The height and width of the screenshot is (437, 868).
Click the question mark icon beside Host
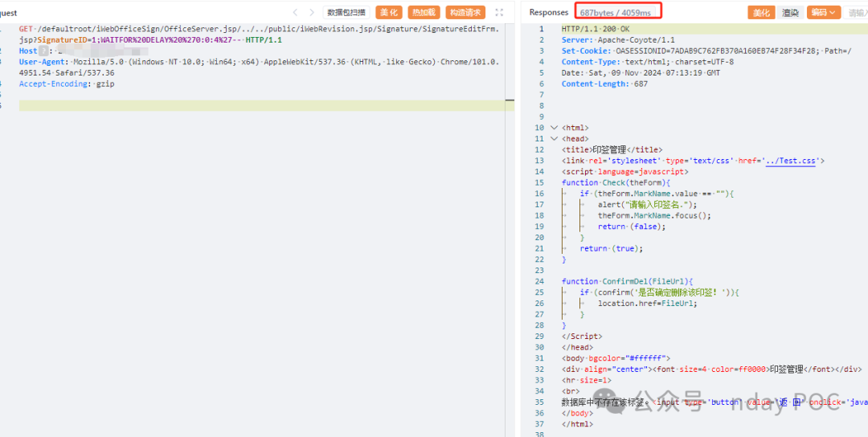[x=43, y=51]
